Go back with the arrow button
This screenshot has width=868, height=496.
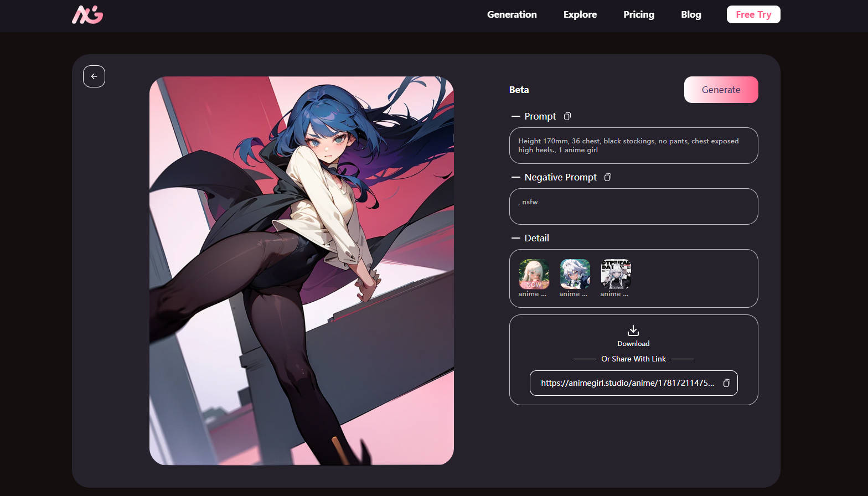[94, 76]
